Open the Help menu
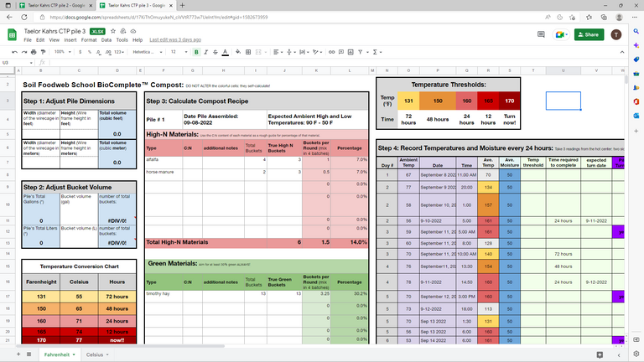Image resolution: width=644 pixels, height=362 pixels. click(138, 40)
